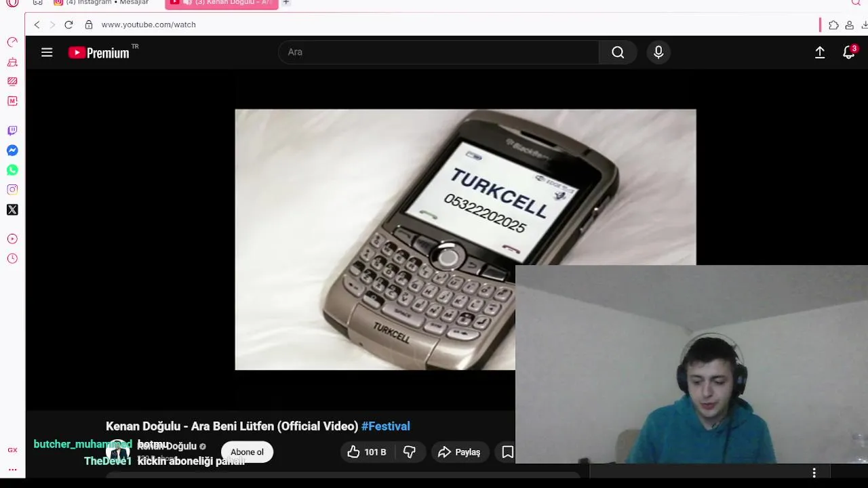Click the padlock site info icon

89,24
